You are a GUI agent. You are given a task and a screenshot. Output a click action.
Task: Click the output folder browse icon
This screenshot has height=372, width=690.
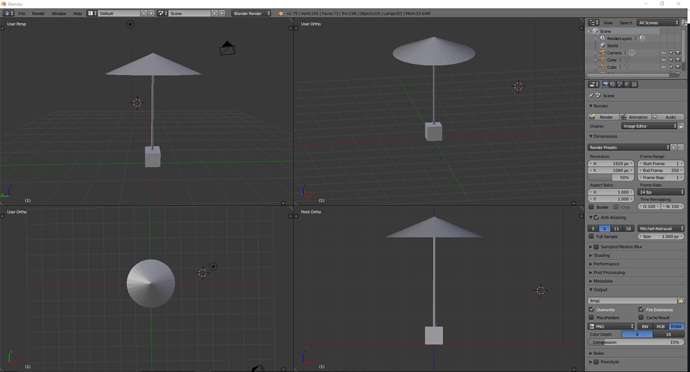pyautogui.click(x=681, y=300)
